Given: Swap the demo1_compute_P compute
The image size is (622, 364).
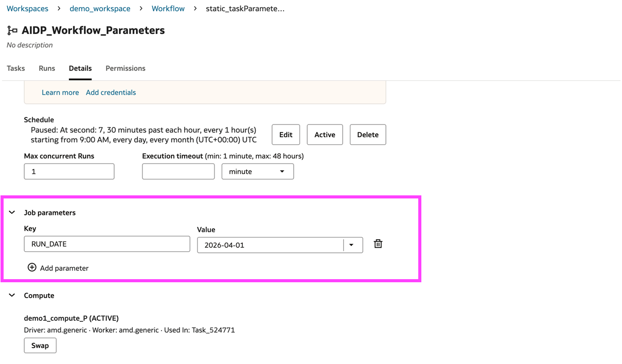Looking at the screenshot, I should point(40,345).
